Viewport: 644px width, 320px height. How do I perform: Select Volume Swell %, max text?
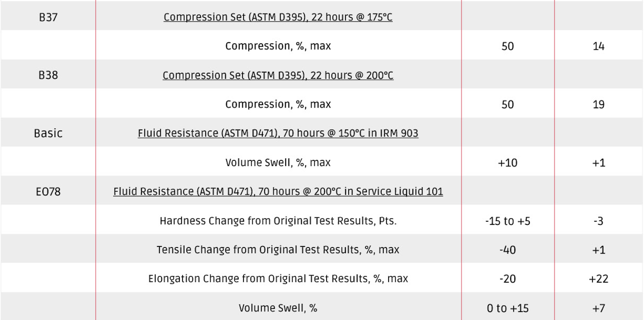pos(278,162)
